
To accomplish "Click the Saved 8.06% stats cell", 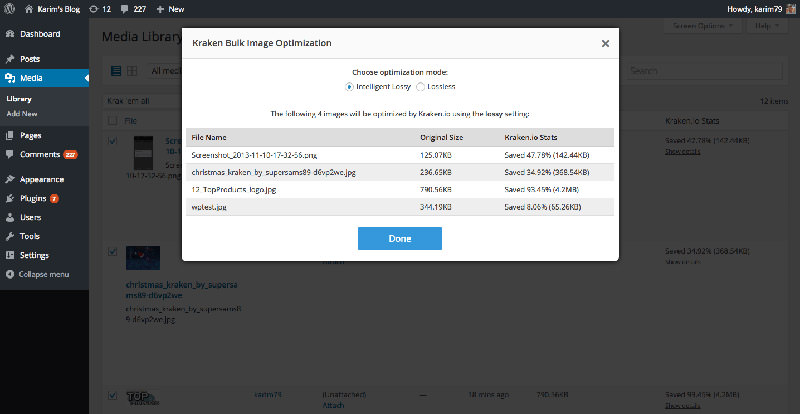I will pos(543,207).
